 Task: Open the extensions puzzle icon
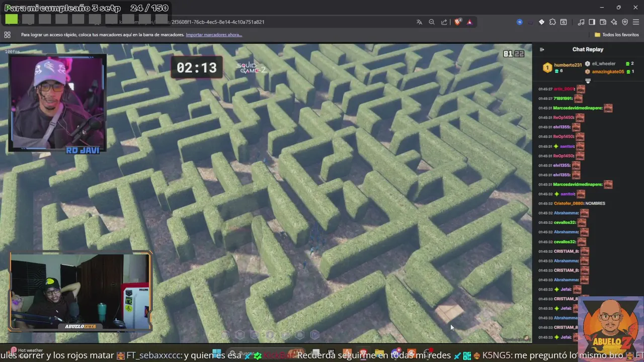click(x=552, y=22)
